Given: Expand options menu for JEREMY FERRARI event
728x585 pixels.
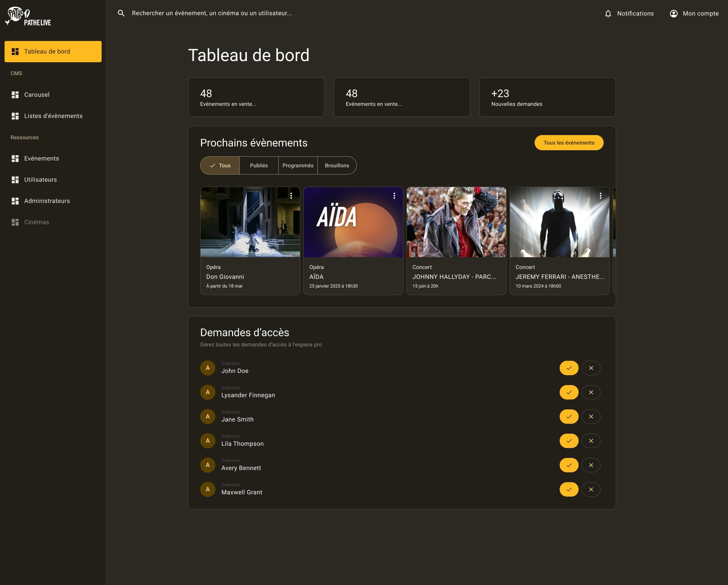Looking at the screenshot, I should 601,196.
